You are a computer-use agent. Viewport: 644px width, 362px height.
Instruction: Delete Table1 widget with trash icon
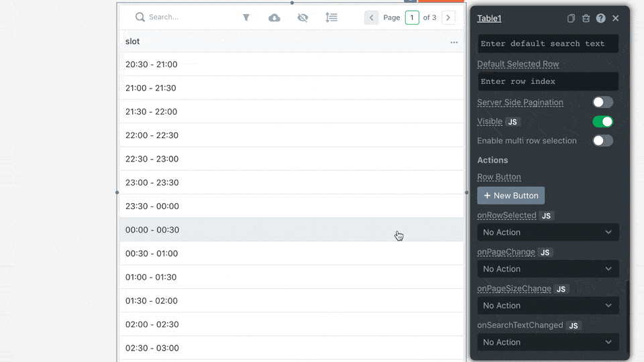pyautogui.click(x=586, y=19)
